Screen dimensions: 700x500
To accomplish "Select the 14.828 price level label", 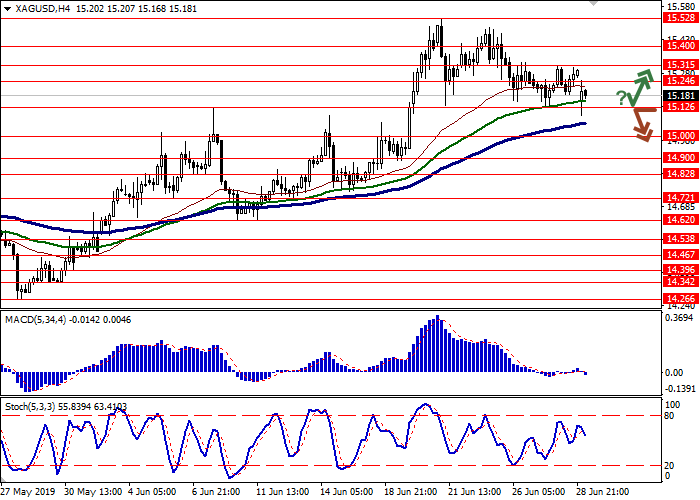I will coord(680,173).
